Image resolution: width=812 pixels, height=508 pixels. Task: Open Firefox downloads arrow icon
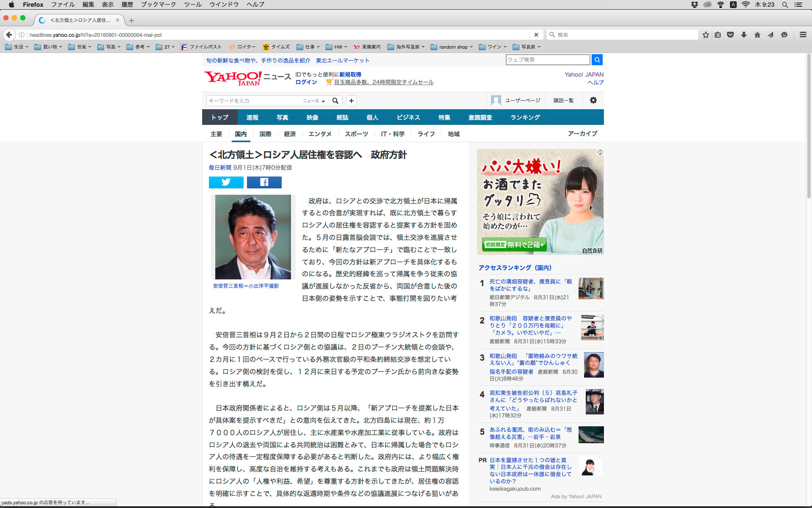pos(743,35)
